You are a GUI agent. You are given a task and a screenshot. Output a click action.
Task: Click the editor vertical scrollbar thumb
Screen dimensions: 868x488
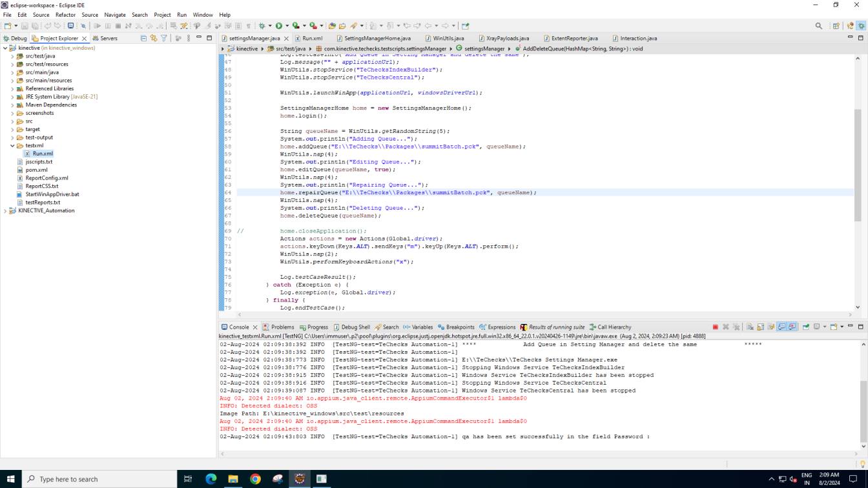858,165
